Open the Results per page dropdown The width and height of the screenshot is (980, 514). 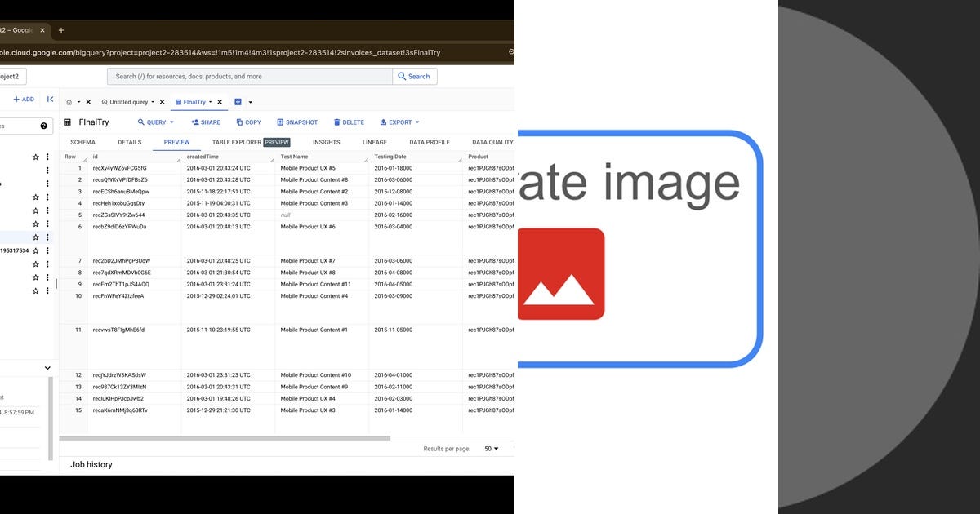(492, 449)
